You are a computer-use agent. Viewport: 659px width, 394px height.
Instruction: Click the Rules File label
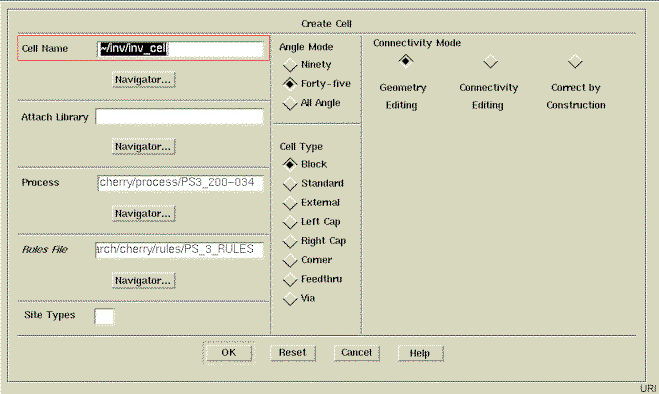click(x=45, y=249)
